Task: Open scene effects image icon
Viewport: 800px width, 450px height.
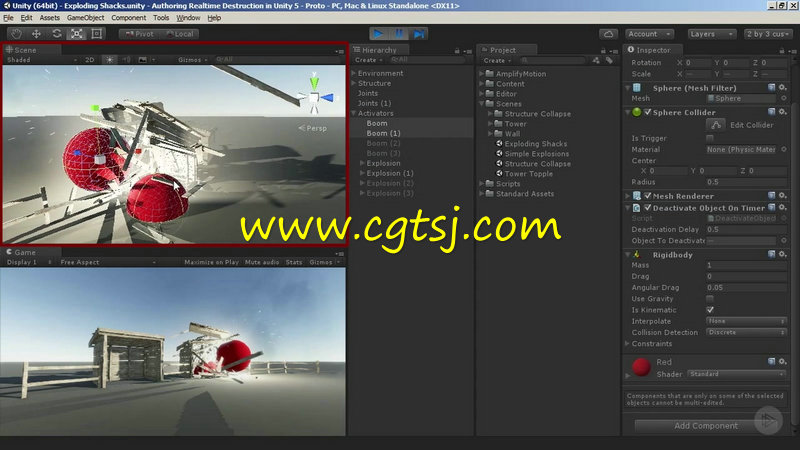Action: click(x=143, y=60)
